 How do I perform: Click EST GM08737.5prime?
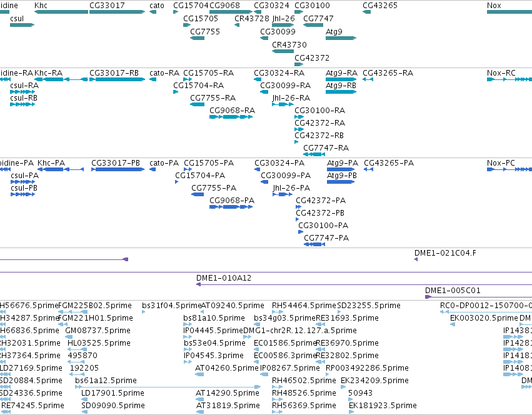[69, 337]
